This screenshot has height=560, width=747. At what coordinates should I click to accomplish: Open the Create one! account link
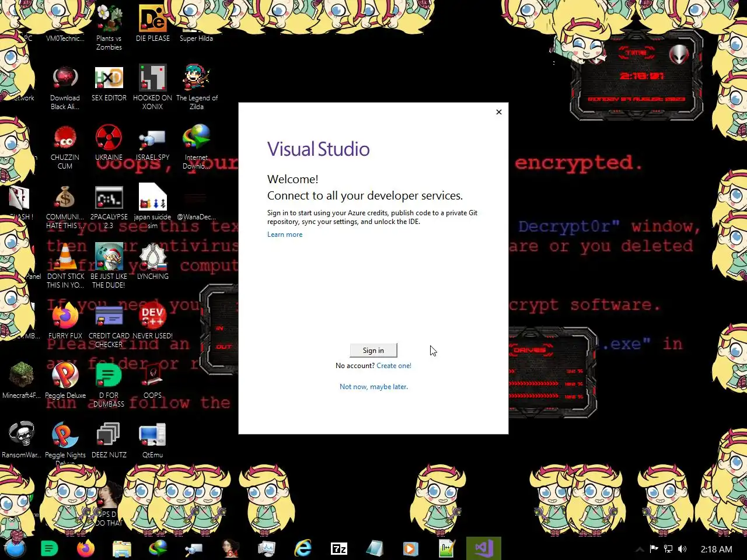(x=394, y=366)
